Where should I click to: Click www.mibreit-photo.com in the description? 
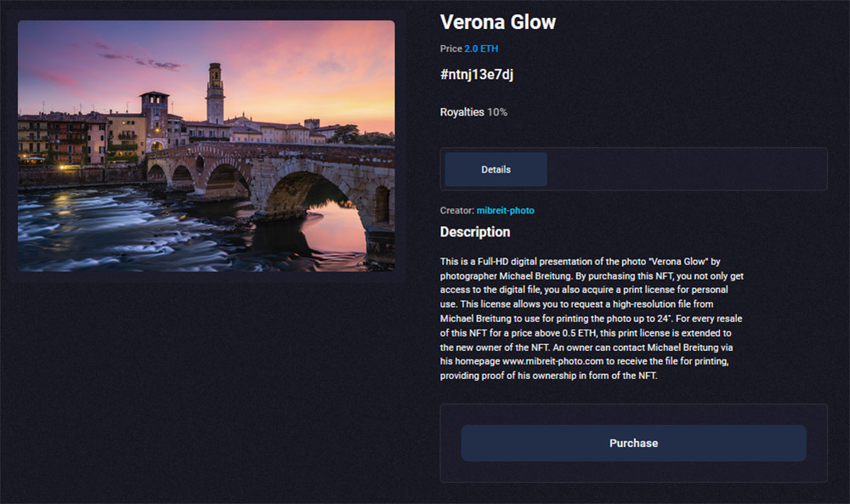pyautogui.click(x=552, y=361)
